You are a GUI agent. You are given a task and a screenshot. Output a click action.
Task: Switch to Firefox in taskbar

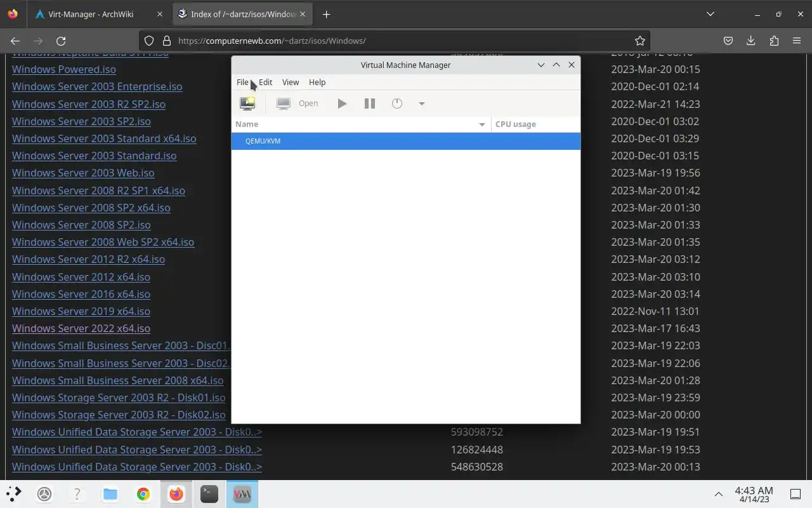[x=176, y=494]
